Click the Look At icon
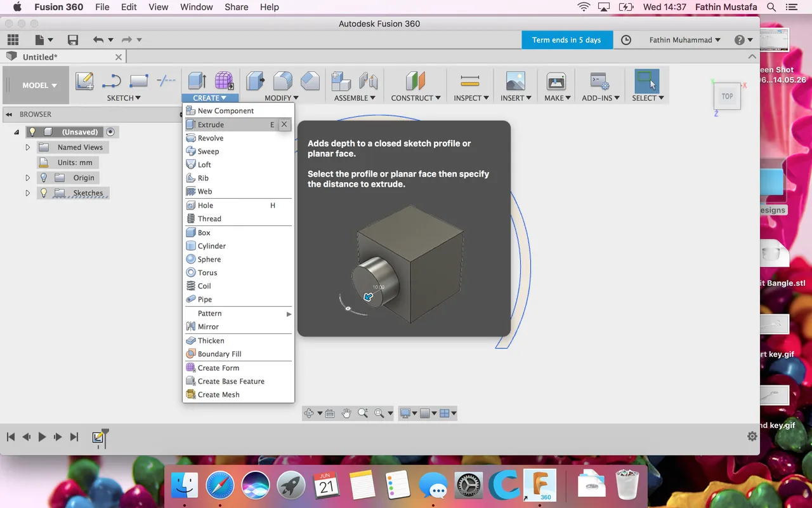 pos(330,413)
